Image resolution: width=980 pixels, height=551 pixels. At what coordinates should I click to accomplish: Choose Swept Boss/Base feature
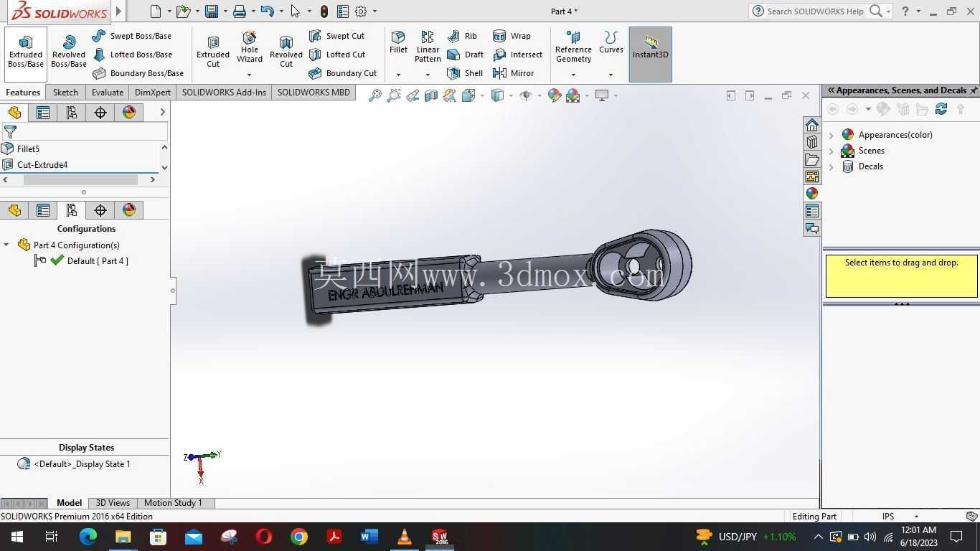(132, 36)
